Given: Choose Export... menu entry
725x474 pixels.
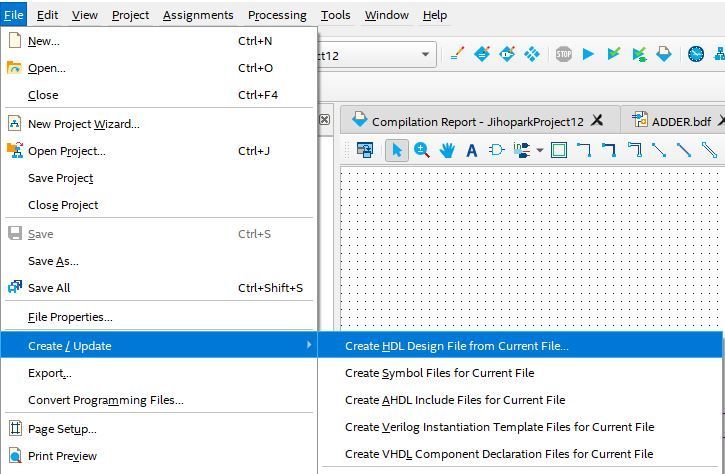Looking at the screenshot, I should click(159, 373).
